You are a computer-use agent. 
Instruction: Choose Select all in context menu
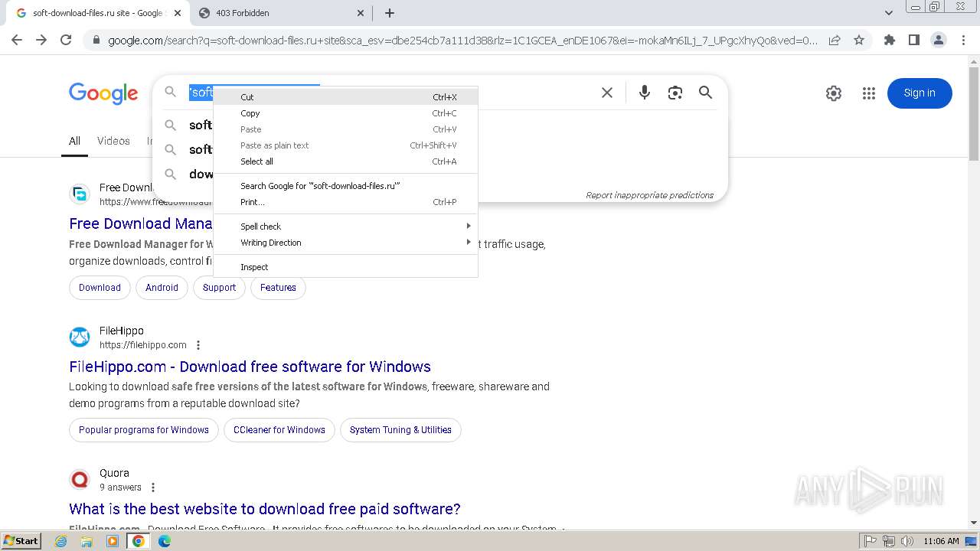pyautogui.click(x=345, y=161)
